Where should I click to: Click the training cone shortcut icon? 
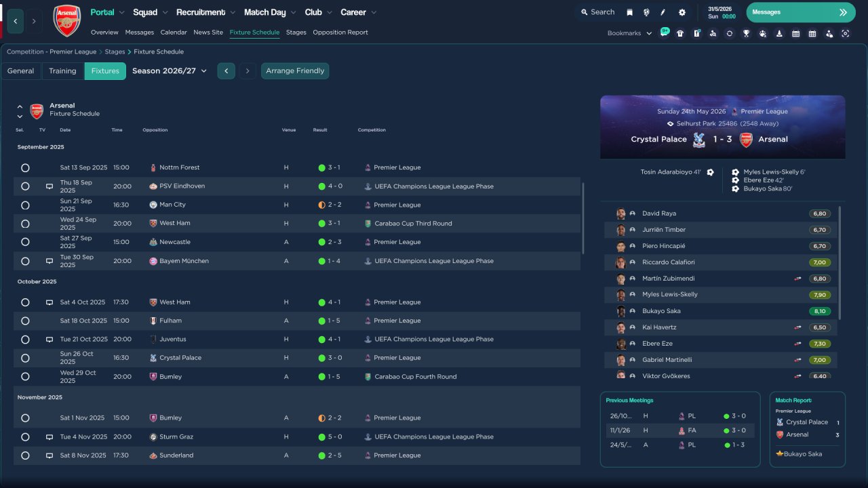pos(779,33)
